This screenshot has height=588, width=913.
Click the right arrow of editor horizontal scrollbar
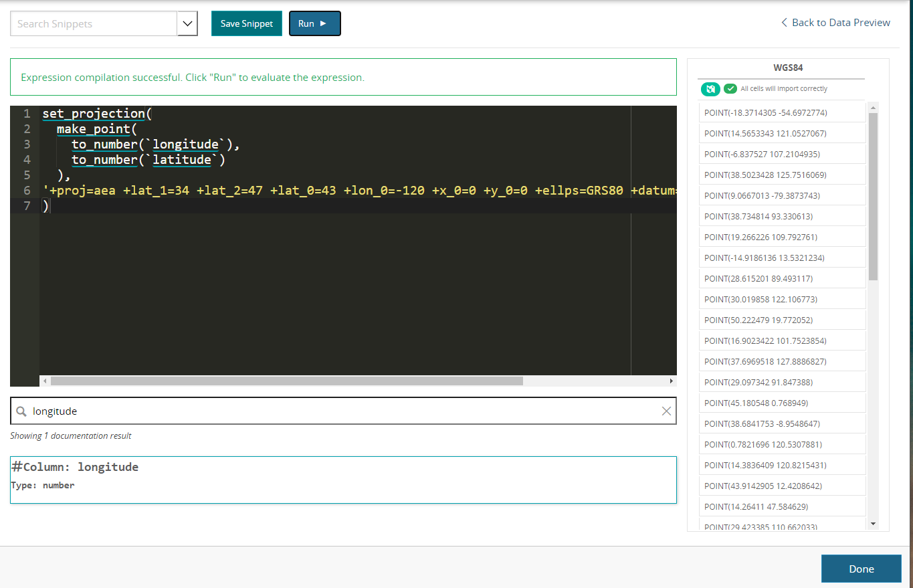pos(672,381)
